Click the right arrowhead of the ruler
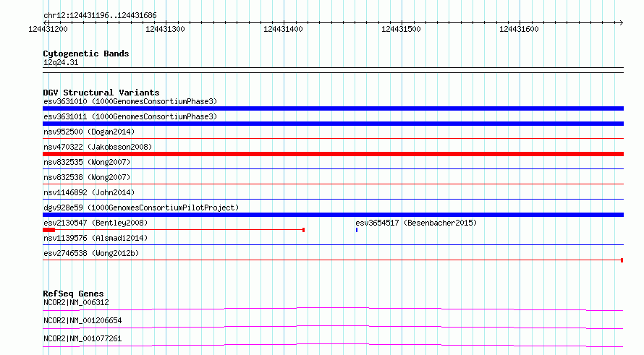 pyautogui.click(x=621, y=23)
